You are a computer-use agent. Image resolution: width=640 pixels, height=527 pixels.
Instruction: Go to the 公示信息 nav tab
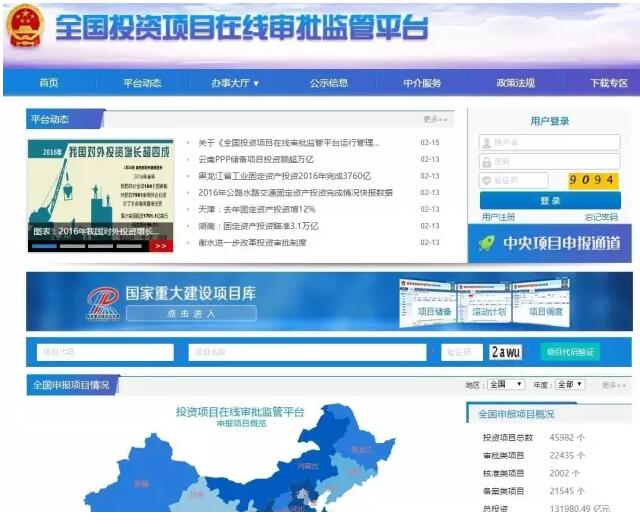[329, 83]
